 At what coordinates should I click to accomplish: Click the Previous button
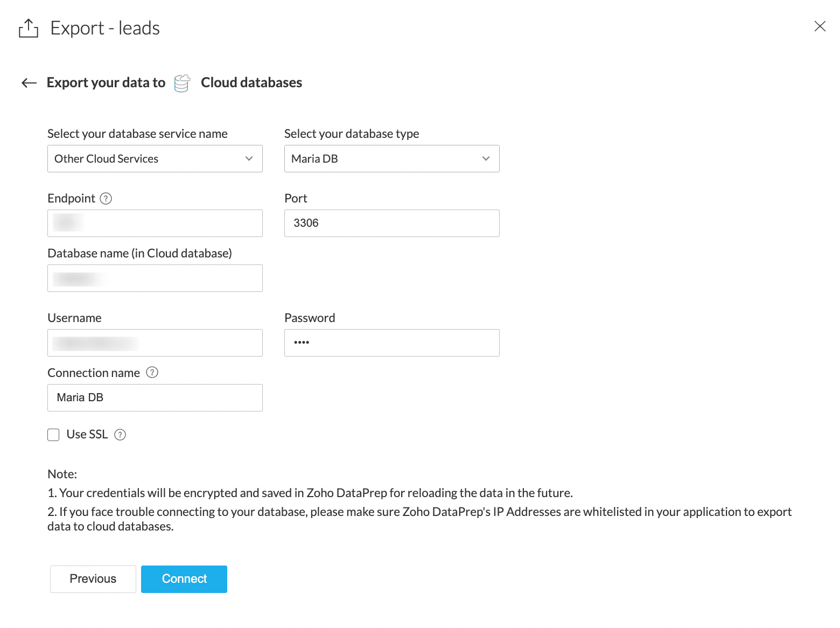93,579
